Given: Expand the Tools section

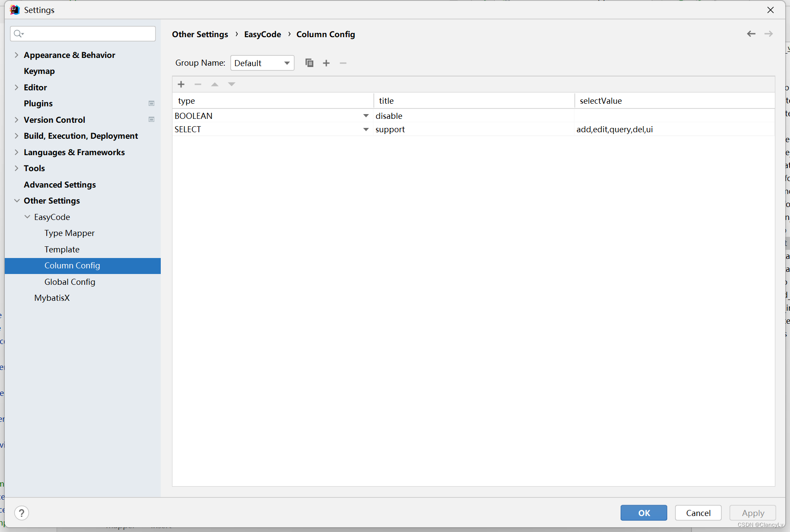Looking at the screenshot, I should click(16, 168).
